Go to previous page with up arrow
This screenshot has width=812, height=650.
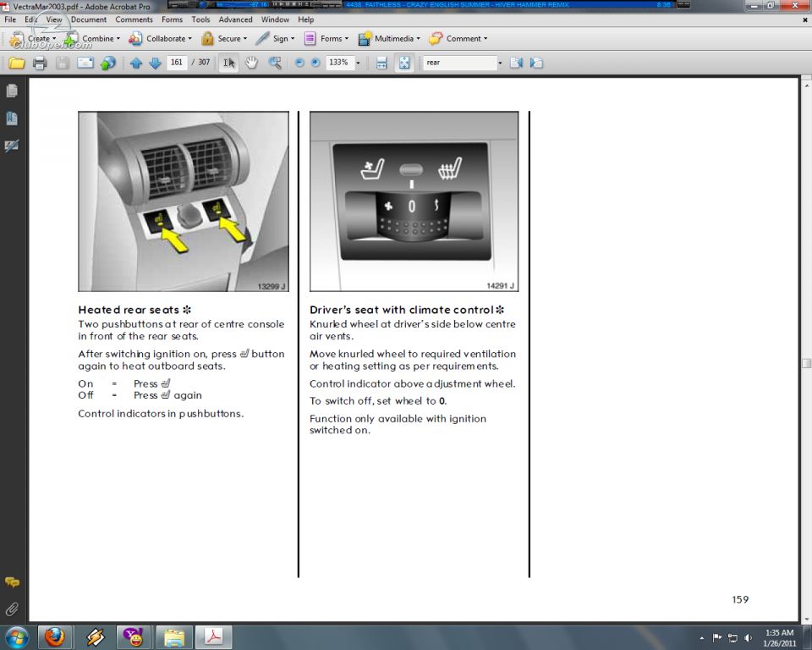(x=136, y=63)
